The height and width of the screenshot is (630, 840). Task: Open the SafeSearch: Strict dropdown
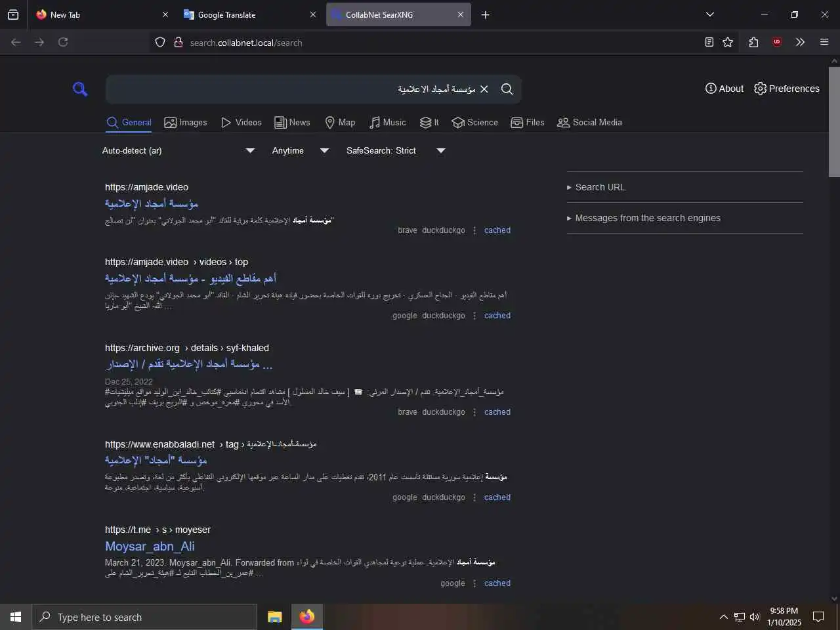(396, 151)
